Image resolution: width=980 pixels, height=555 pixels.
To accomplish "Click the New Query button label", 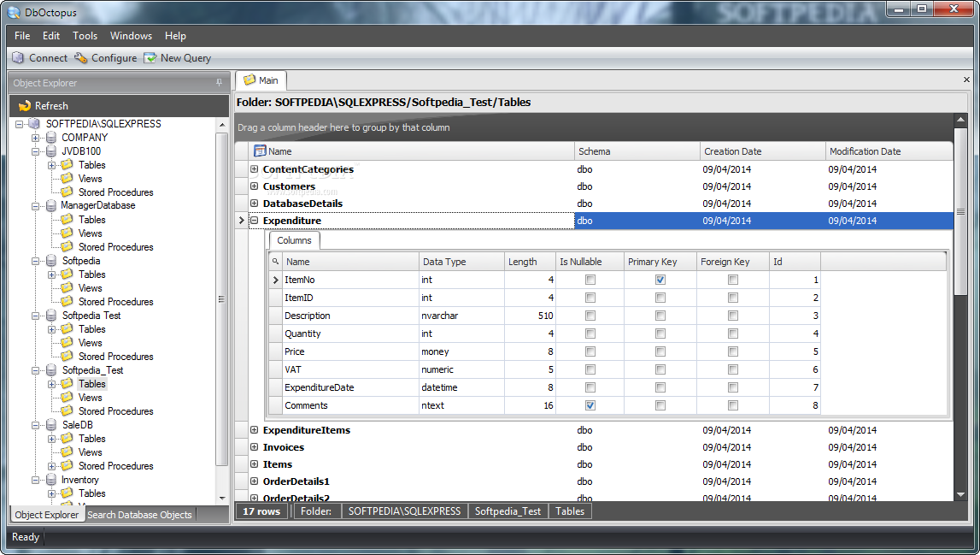I will (185, 57).
